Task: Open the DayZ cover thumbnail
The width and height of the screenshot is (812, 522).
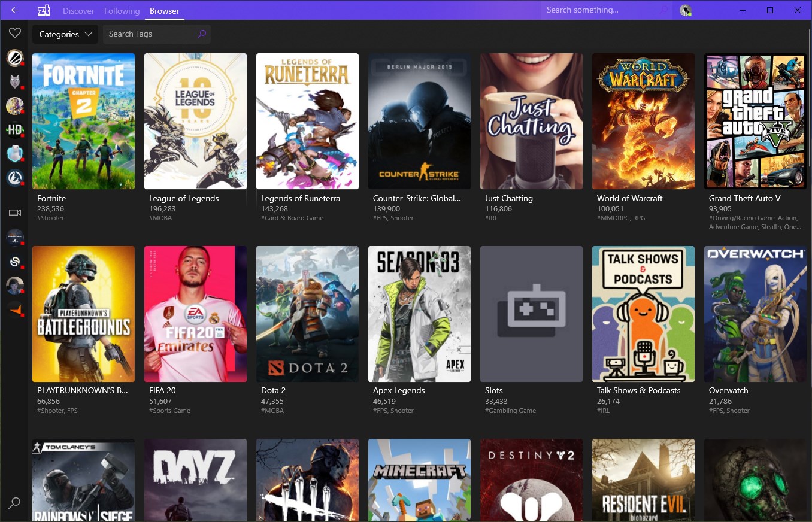Action: click(x=195, y=480)
